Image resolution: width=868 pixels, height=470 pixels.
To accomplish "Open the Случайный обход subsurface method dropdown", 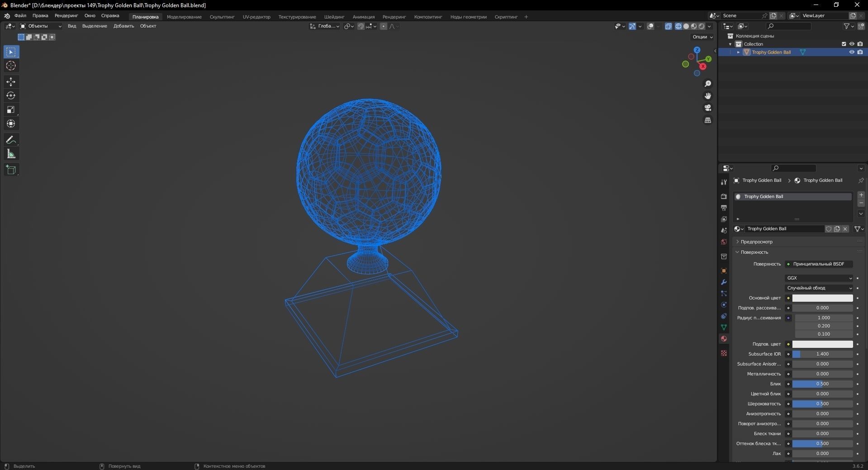I will (819, 288).
